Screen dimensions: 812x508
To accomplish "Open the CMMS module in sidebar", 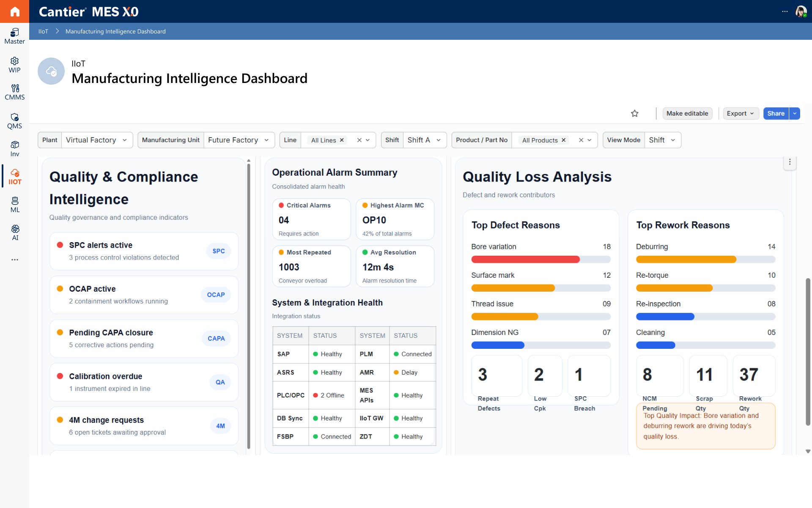I will click(x=14, y=92).
